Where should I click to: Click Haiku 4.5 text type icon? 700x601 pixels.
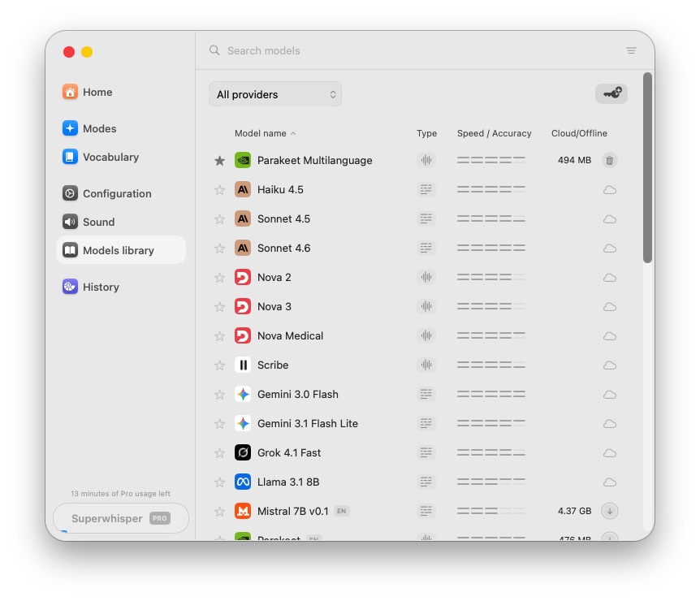click(426, 189)
